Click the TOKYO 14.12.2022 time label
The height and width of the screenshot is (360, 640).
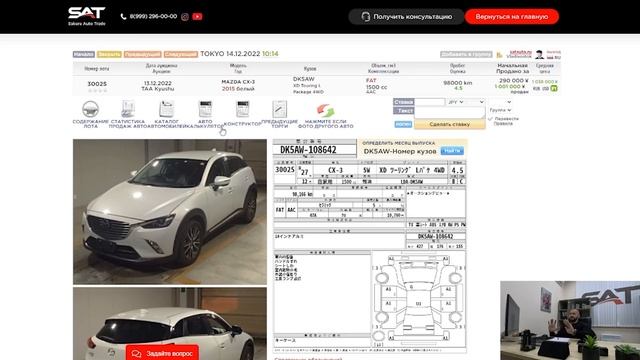click(240, 54)
